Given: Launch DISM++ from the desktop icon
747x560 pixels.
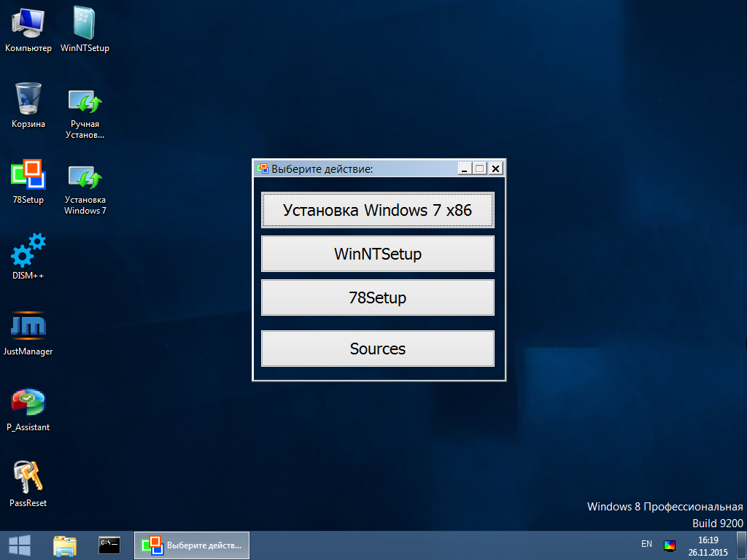Looking at the screenshot, I should pos(28,256).
